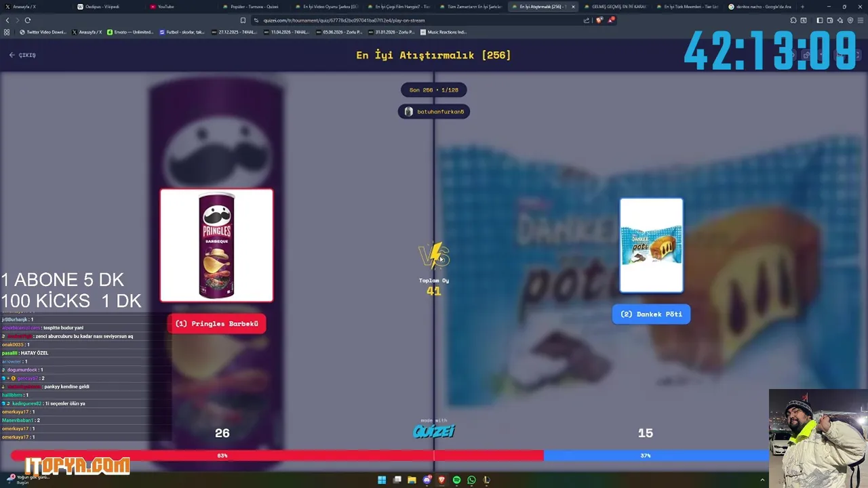
Task: Click the Pringles Barbeque image card
Action: coord(216,245)
